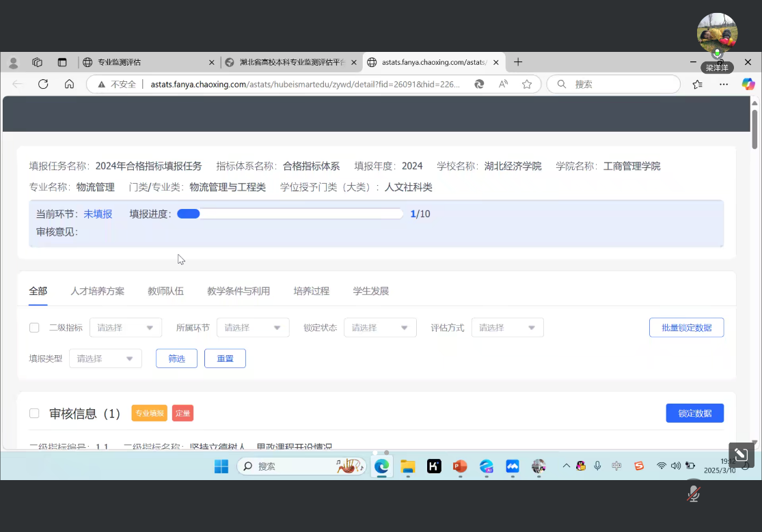Open the Edge settings and more menu
Screen dimensions: 762x532
723,84
